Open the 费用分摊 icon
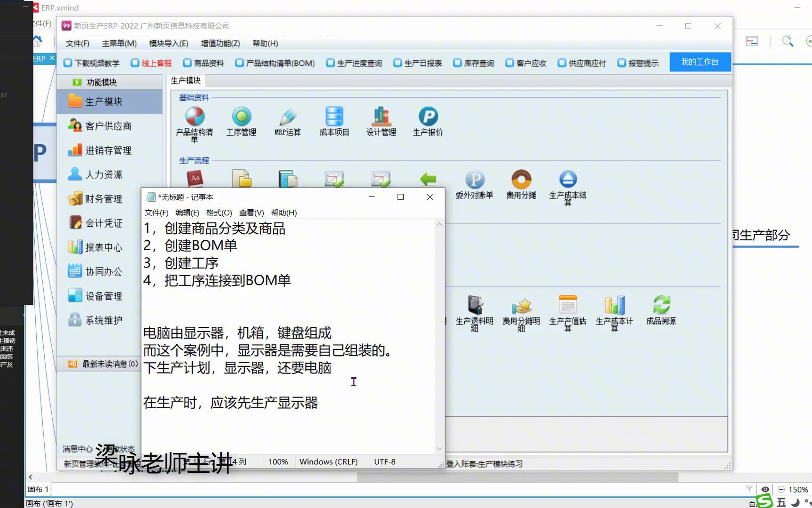 tap(521, 185)
